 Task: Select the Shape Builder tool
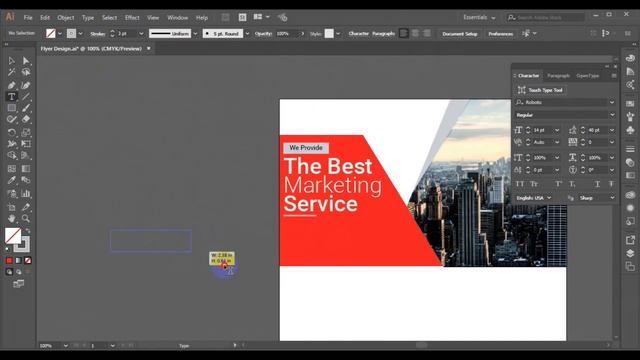pyautogui.click(x=11, y=156)
